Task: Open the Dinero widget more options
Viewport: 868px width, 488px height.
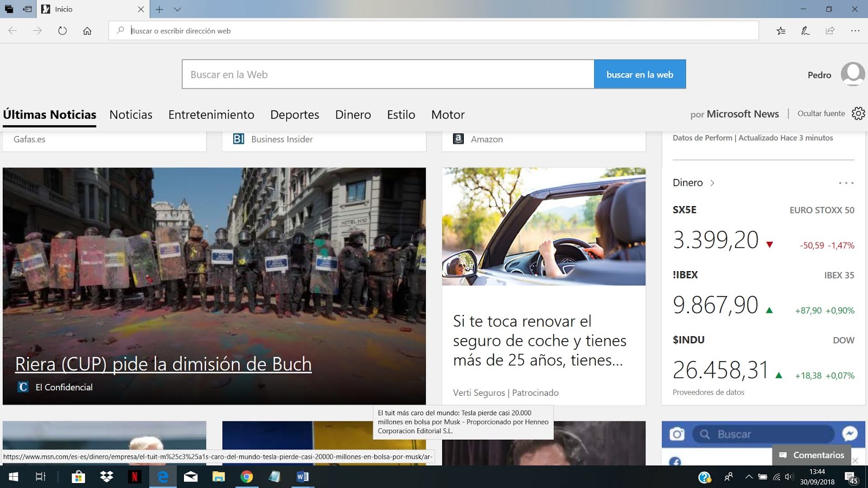Action: tap(846, 183)
